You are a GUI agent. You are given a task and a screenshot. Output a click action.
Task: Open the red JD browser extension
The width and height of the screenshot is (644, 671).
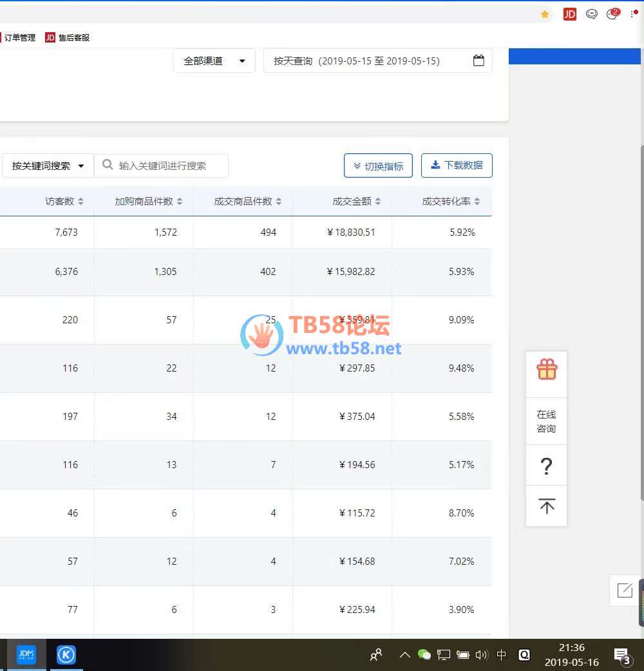(569, 14)
